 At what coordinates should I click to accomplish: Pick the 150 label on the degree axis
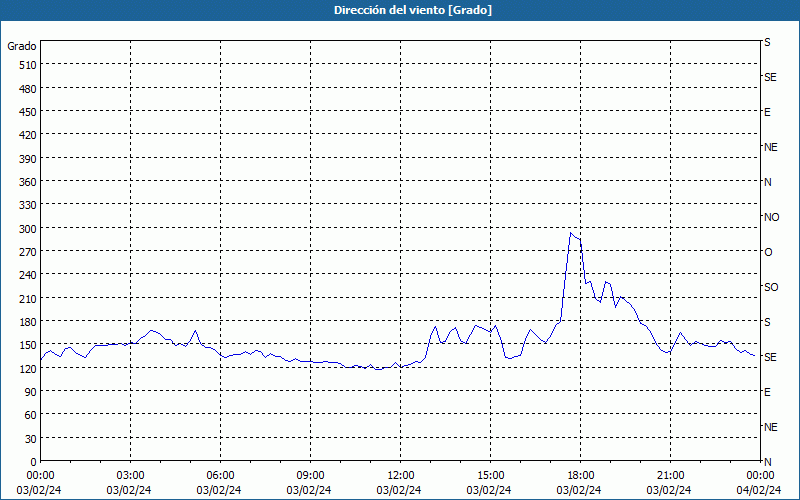28,345
